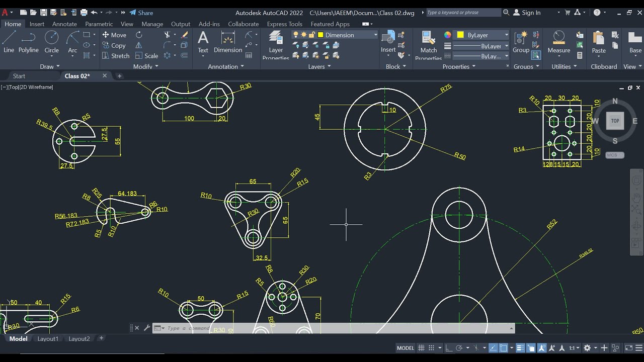Viewport: 644px width, 362px height.
Task: Select the Trim scissors icon
Action: click(168, 35)
